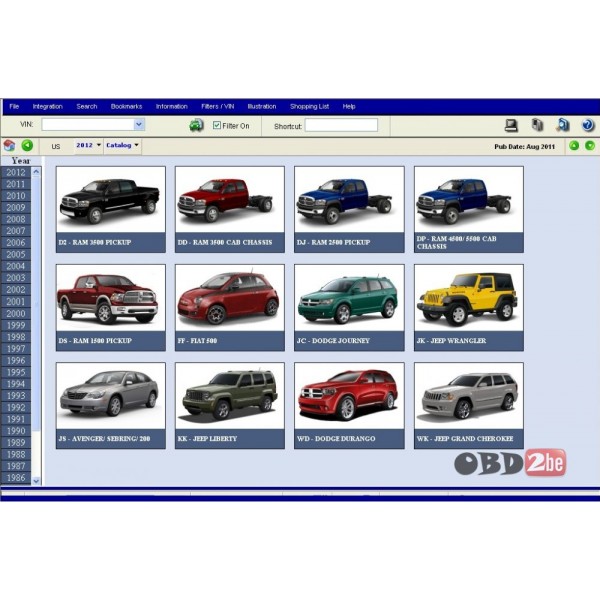
Task: Open the File menu
Action: 14,106
